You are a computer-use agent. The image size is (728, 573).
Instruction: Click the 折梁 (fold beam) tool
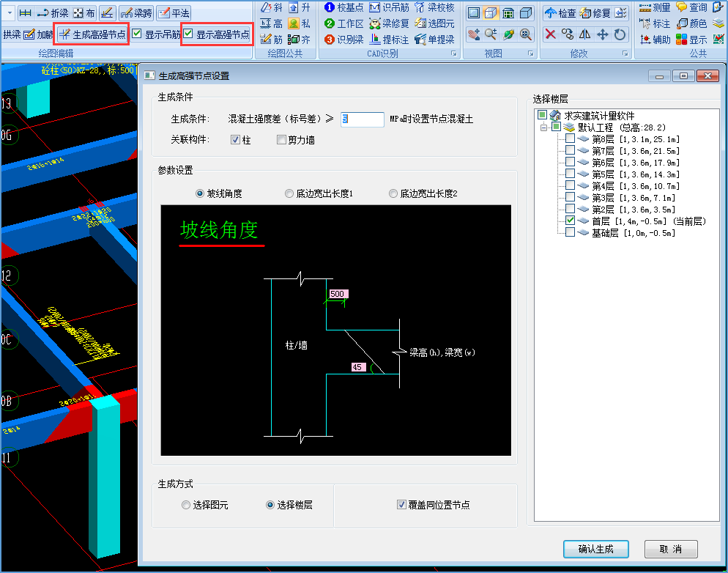point(53,13)
